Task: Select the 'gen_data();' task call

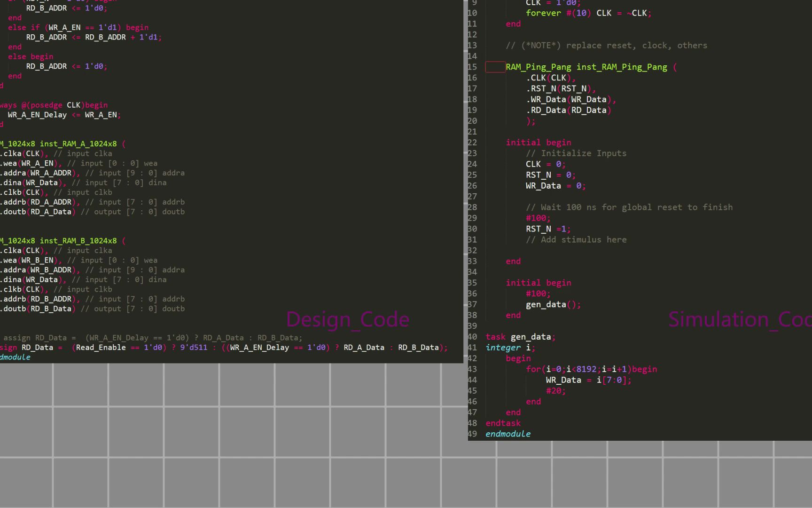Action: pos(554,304)
